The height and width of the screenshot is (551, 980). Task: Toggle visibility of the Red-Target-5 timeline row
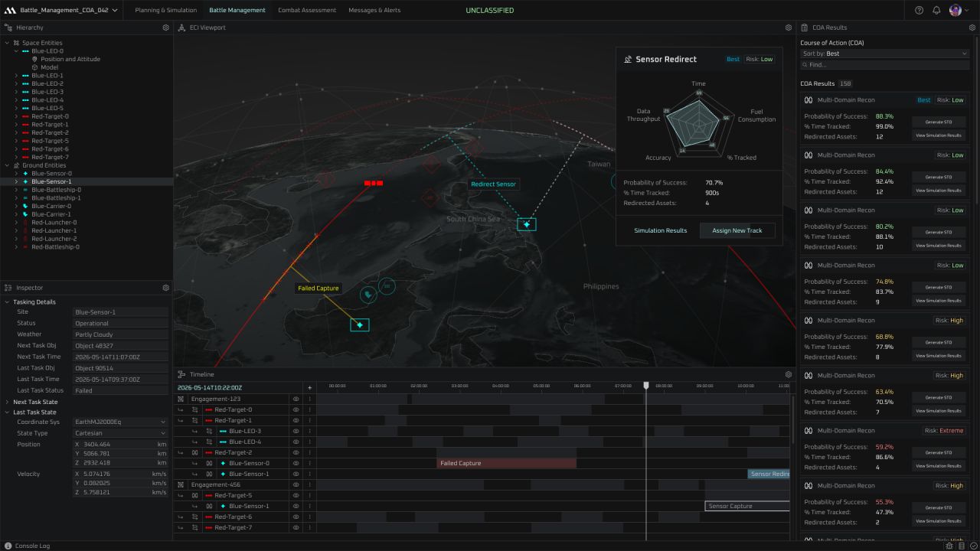[296, 495]
